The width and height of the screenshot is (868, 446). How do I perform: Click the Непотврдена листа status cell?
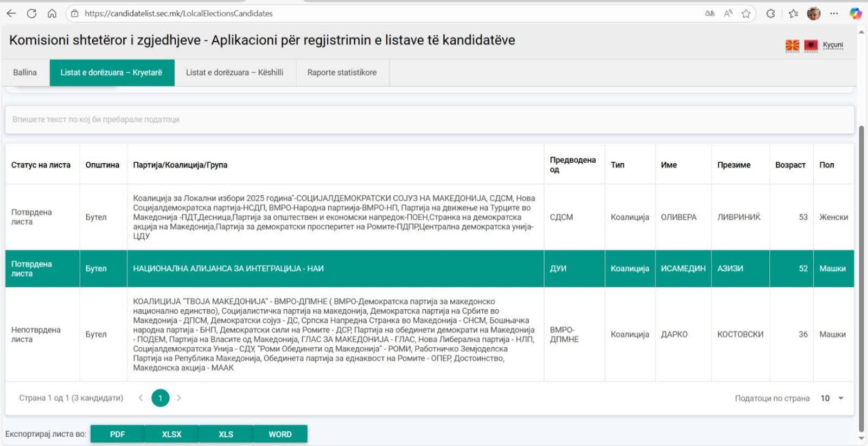[42, 334]
